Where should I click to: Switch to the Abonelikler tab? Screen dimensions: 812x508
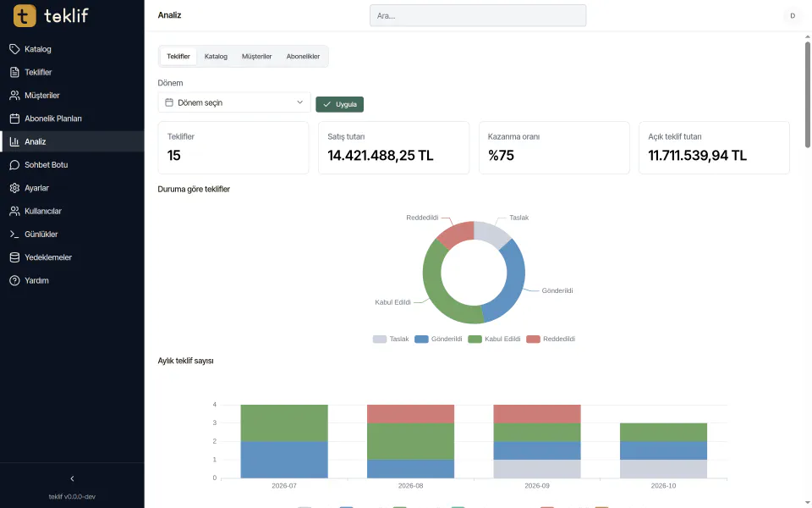[303, 57]
